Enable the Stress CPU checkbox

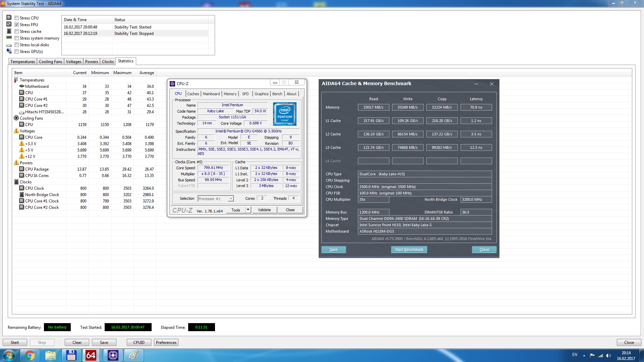(16, 18)
